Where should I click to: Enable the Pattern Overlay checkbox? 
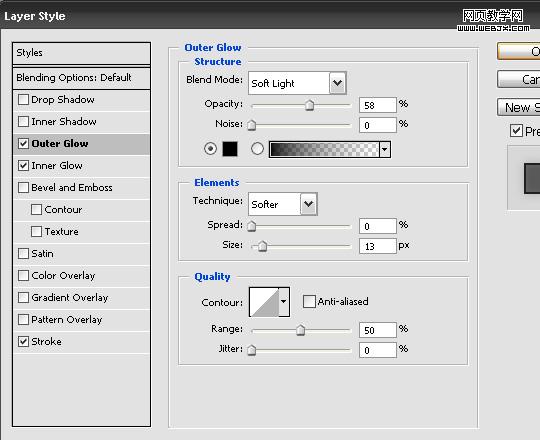pyautogui.click(x=23, y=319)
